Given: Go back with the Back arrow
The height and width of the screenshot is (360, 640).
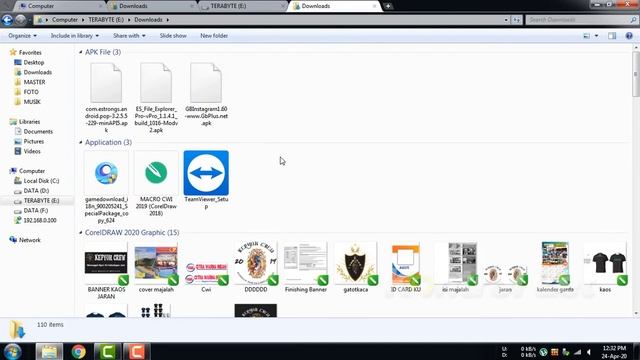Looking at the screenshot, I should click(x=7, y=20).
